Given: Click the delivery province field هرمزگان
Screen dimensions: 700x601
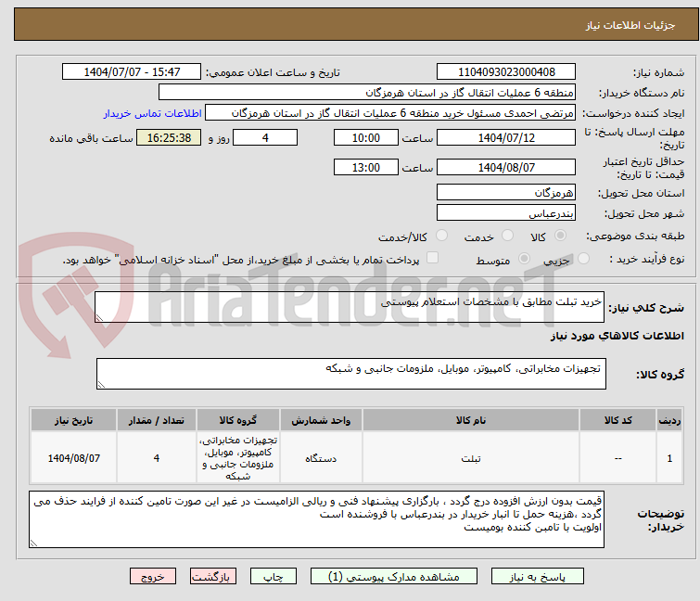Looking at the screenshot, I should point(506,192).
